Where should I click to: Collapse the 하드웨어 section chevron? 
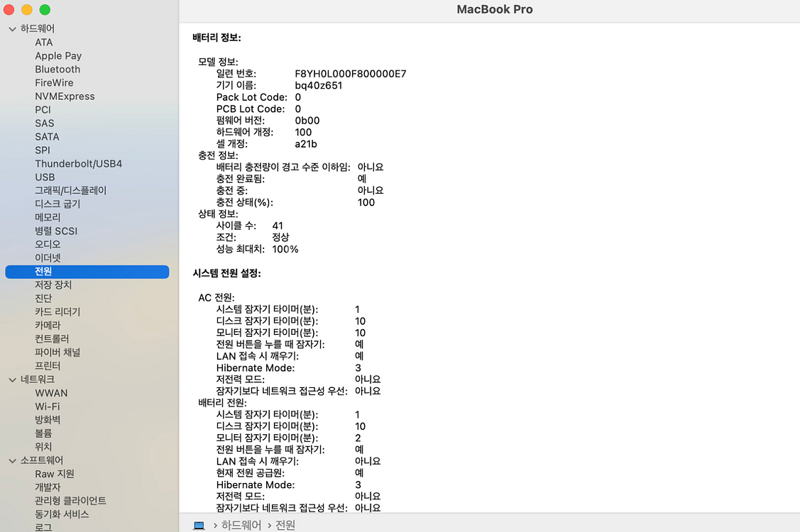12,29
